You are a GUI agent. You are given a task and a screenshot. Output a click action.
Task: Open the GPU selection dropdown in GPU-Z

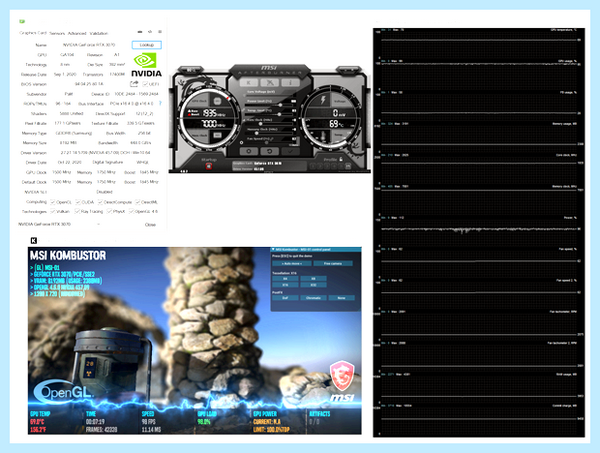click(x=99, y=224)
